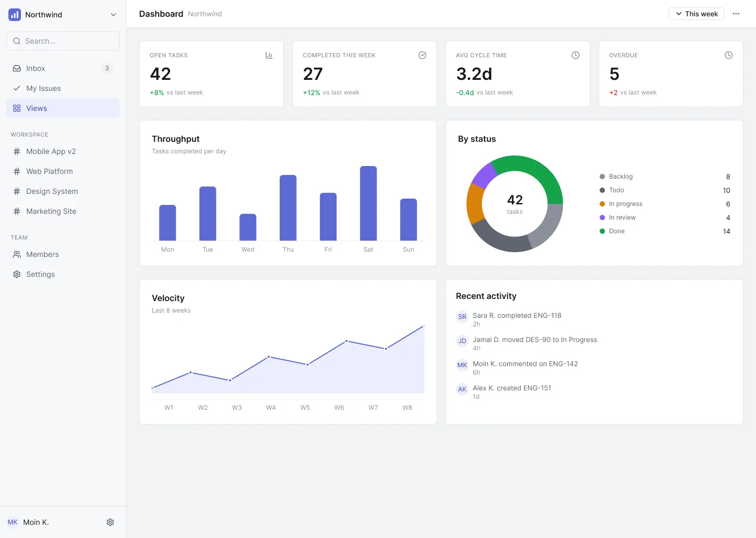
Task: Open the Marketing Site project
Action: (63, 211)
